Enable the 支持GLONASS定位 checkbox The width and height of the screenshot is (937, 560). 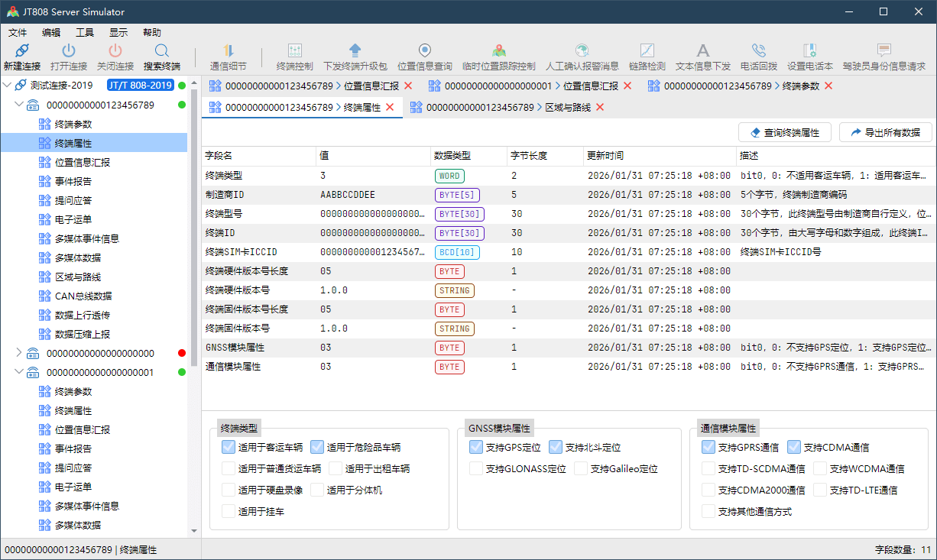tap(476, 468)
